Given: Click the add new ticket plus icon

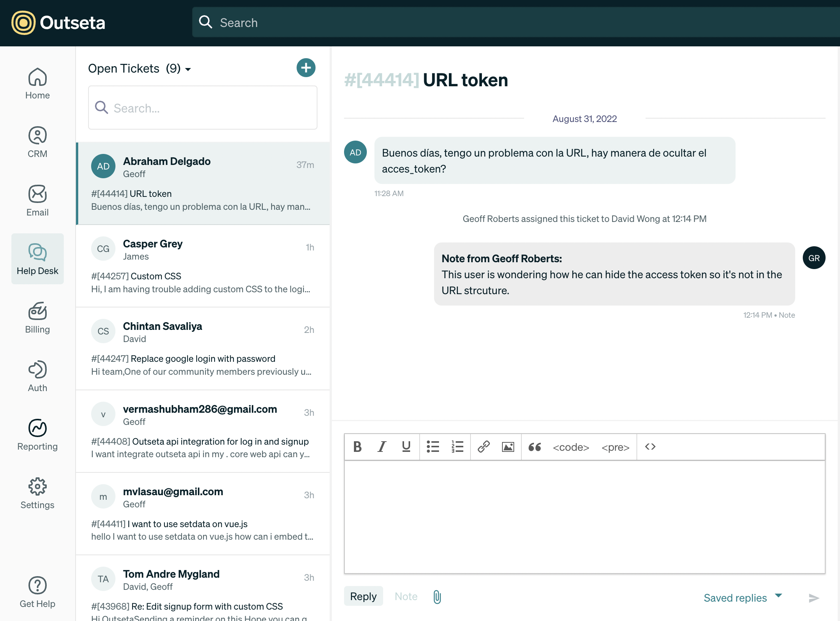Looking at the screenshot, I should tap(306, 68).
